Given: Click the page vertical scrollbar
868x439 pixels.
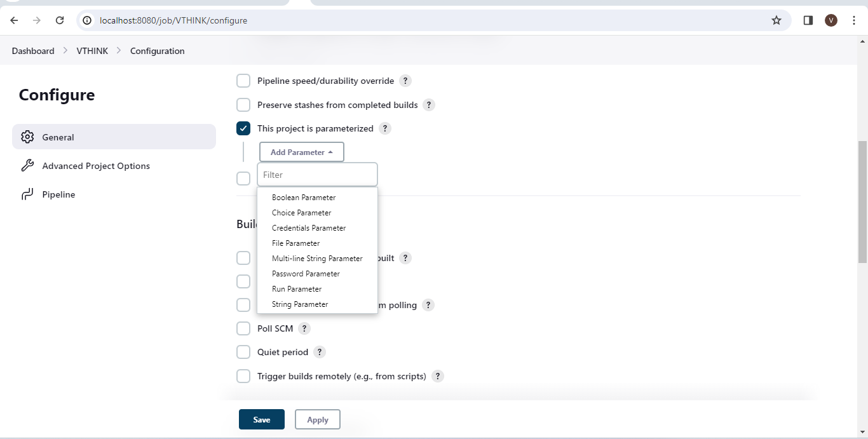Looking at the screenshot, I should point(862,202).
